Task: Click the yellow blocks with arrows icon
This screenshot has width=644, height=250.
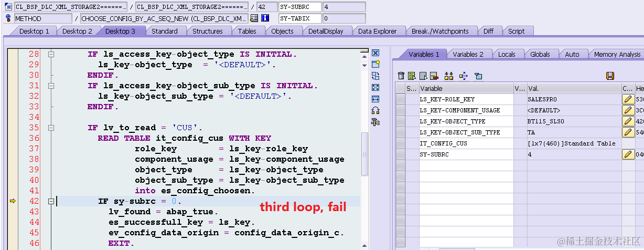Action: point(448,76)
